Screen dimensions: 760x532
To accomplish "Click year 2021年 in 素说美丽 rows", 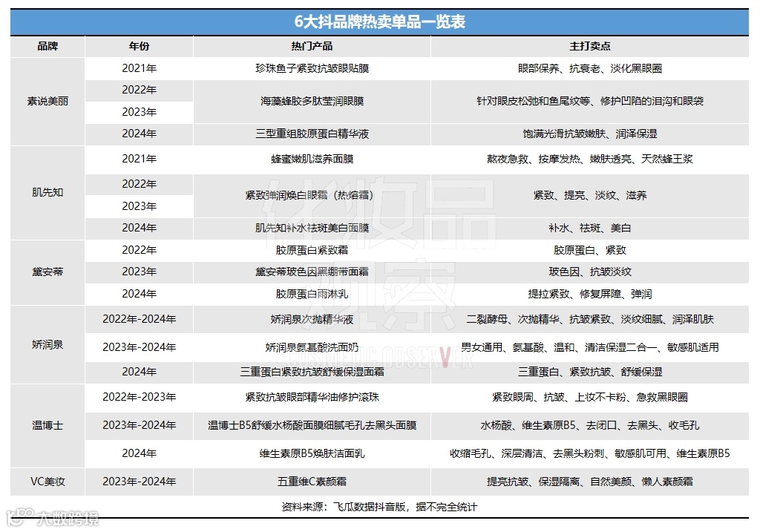I will pyautogui.click(x=139, y=68).
